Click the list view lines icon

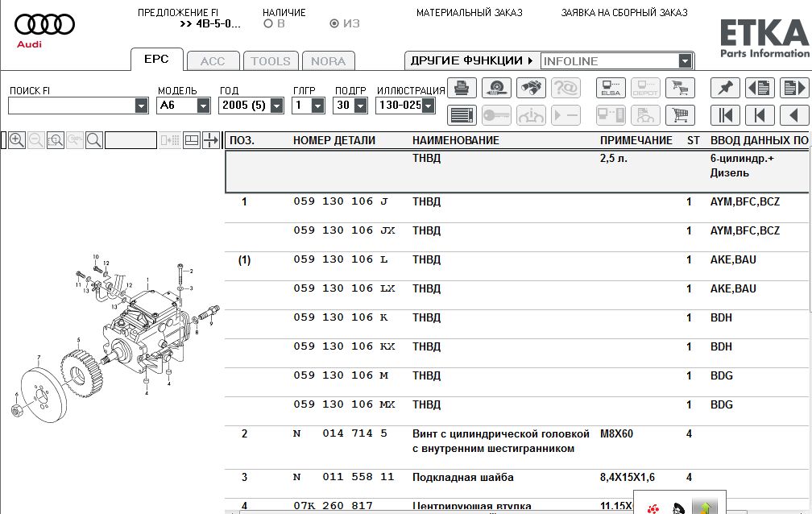coord(462,115)
